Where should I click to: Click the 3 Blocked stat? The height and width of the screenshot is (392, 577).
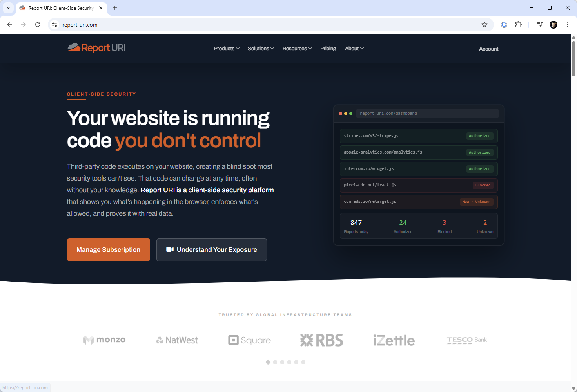[445, 226]
